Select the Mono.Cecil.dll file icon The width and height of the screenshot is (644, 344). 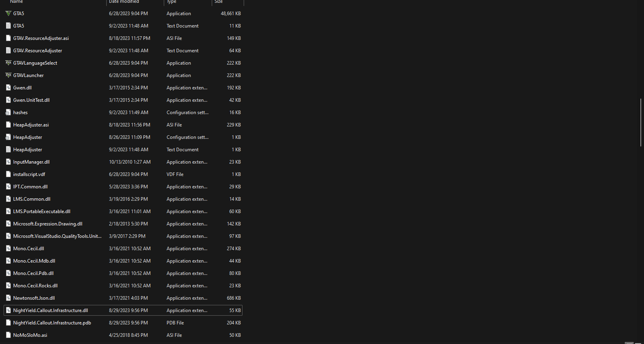coord(8,249)
